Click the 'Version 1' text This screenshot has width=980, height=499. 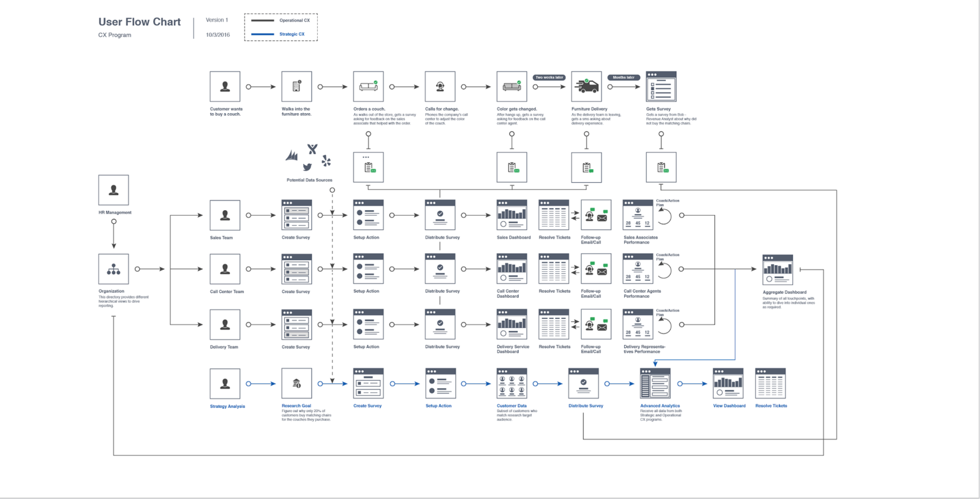click(217, 20)
